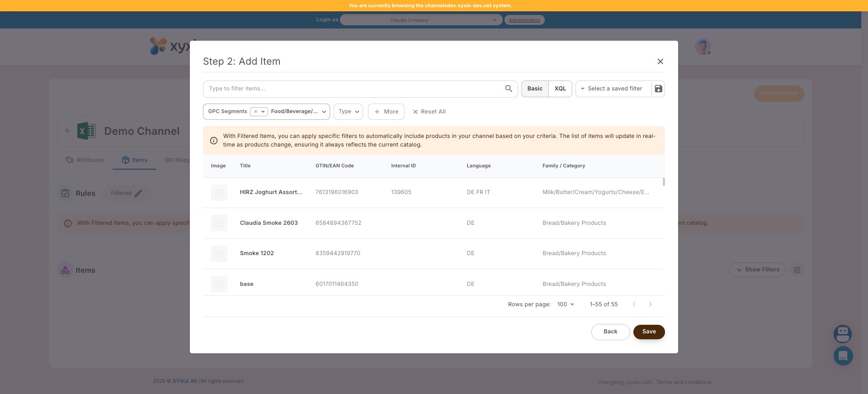
Task: Switch to Basic filter mode
Action: [x=535, y=89]
